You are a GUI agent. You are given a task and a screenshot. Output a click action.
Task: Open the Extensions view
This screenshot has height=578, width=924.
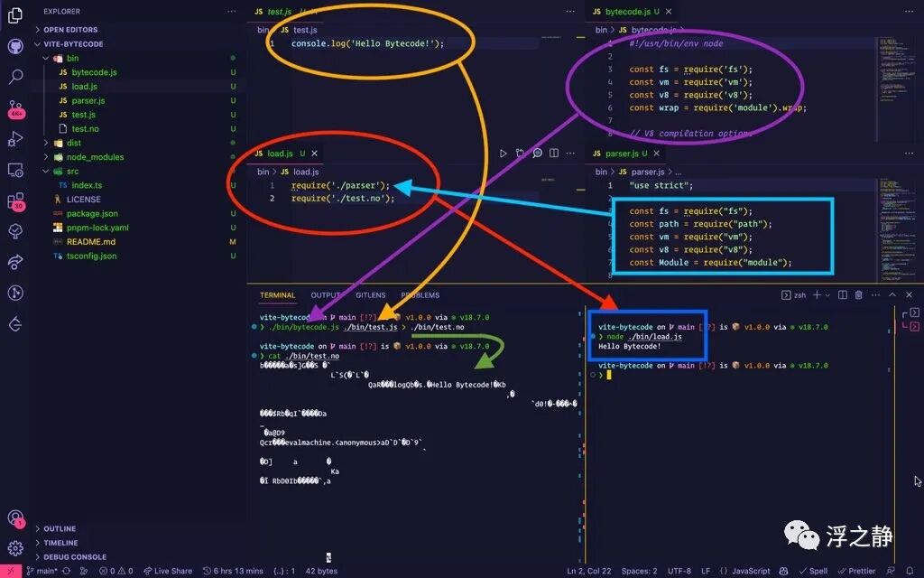tap(15, 201)
